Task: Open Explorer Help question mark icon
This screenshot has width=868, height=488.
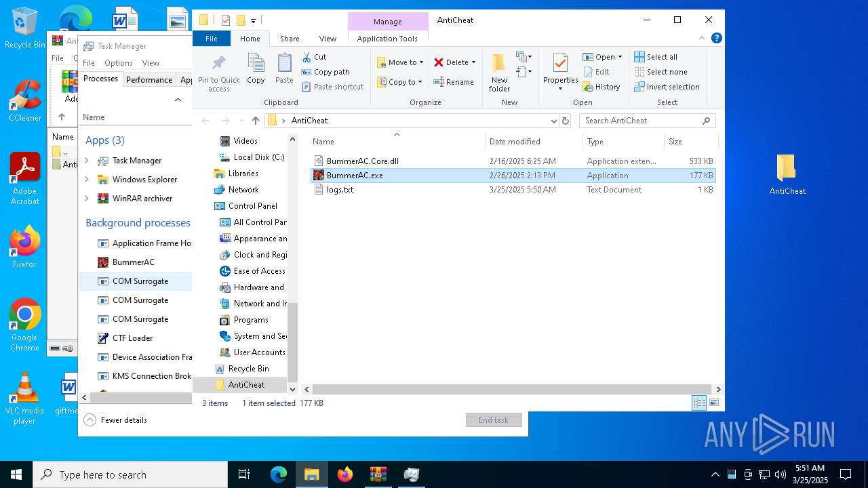Action: click(x=716, y=38)
